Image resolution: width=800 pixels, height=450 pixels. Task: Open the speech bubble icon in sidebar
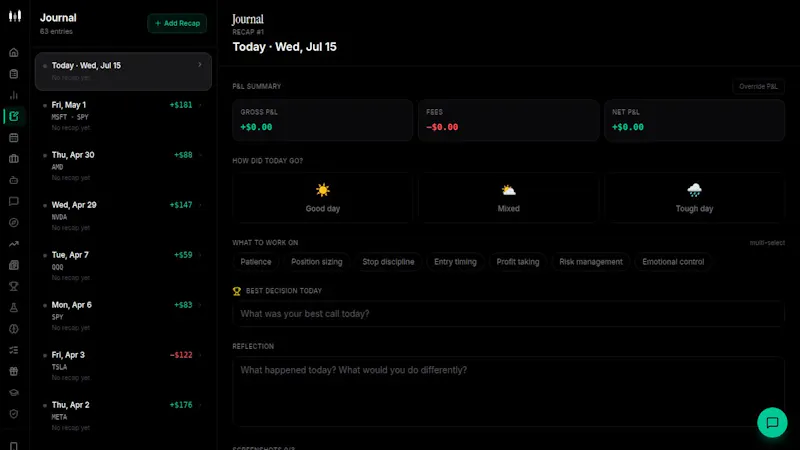pos(14,202)
